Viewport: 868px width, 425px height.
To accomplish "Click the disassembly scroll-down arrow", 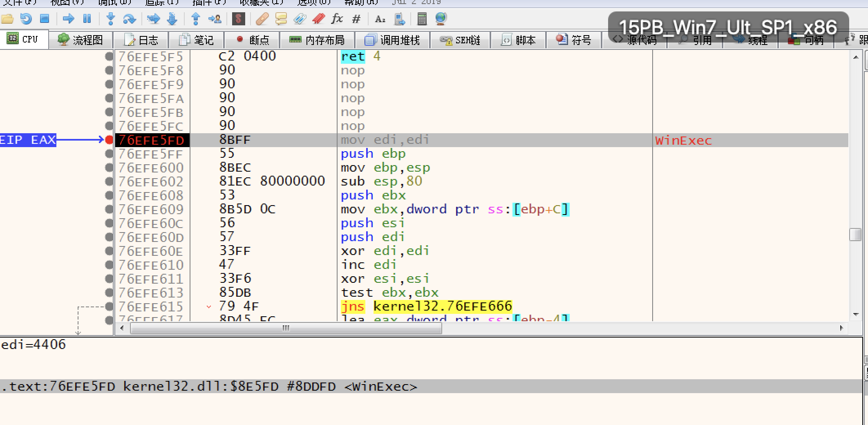I will pyautogui.click(x=856, y=314).
